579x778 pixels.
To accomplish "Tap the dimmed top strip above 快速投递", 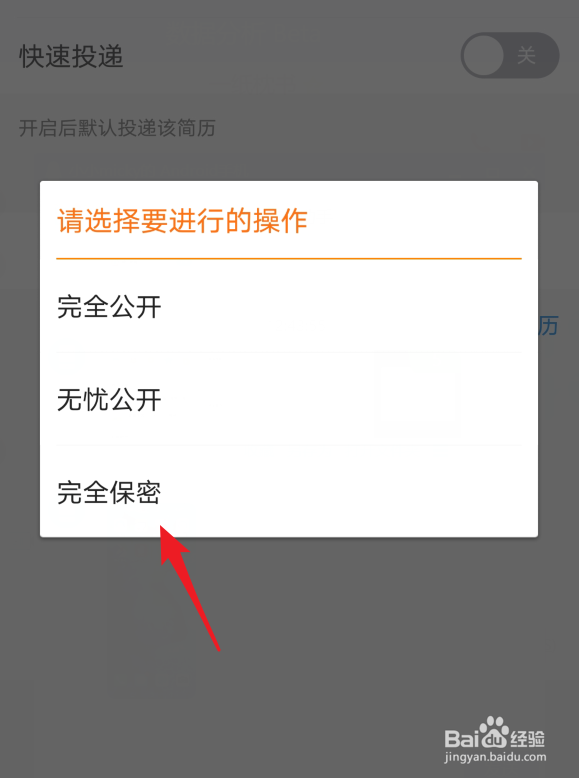I will (x=289, y=9).
